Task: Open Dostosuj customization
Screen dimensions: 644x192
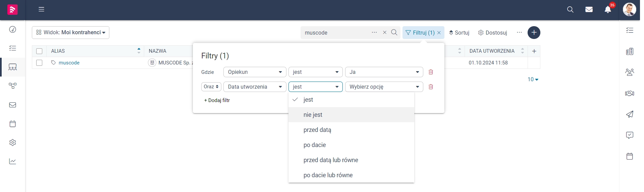Action: click(492, 33)
